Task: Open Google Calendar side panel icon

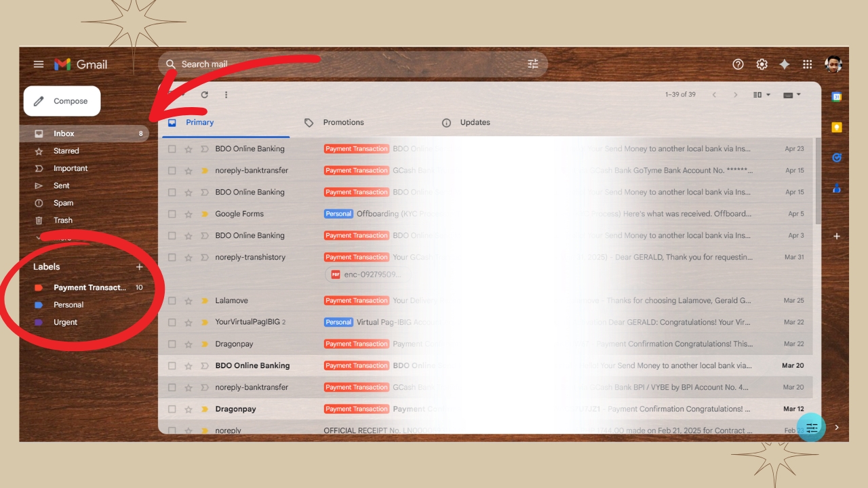Action: 837,97
